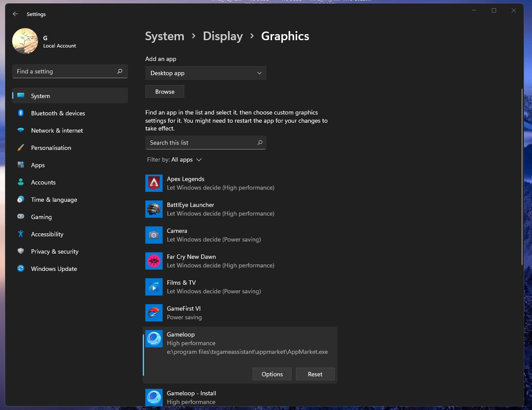Click the magnifier in Find a setting
Screen dimensions: 532x410
[x=120, y=71]
